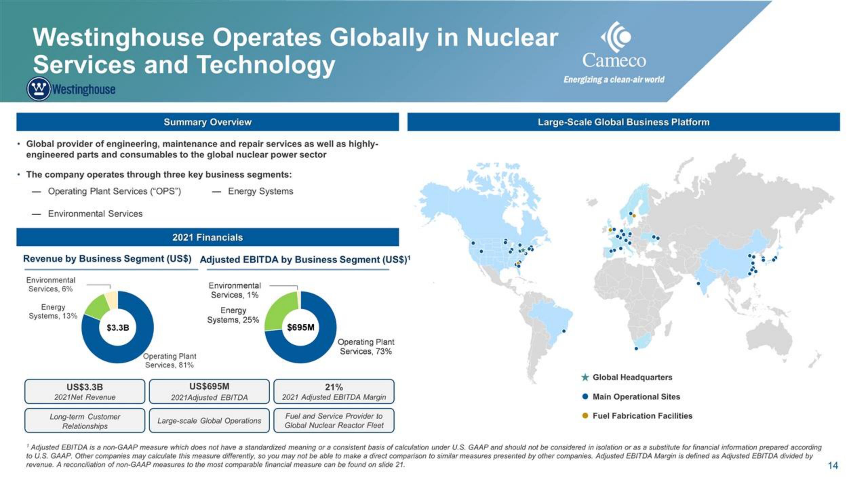Click the Global Headquarters star legend icon

click(585, 377)
